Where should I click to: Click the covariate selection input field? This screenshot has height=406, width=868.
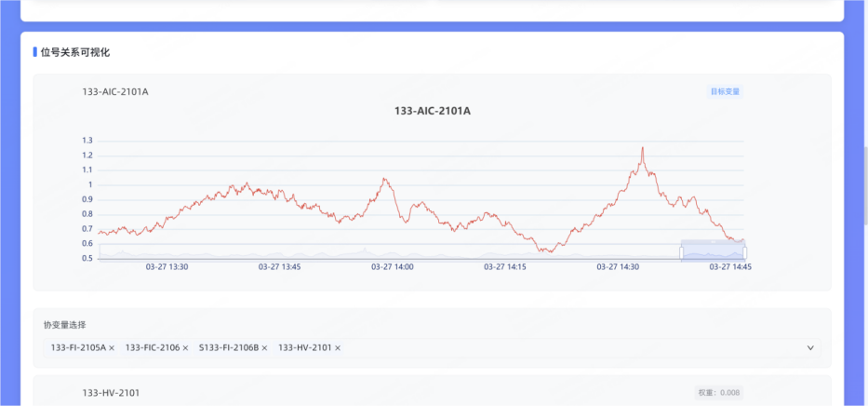432,348
